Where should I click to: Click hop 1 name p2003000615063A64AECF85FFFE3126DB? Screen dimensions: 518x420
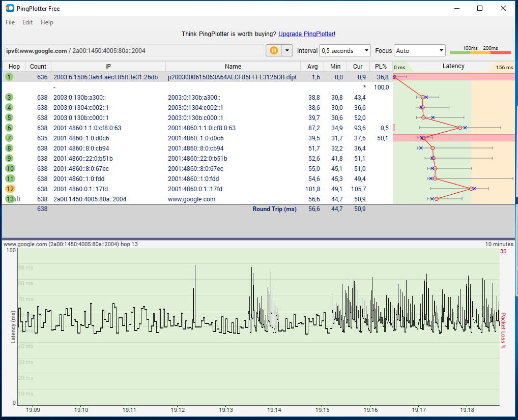click(x=232, y=77)
